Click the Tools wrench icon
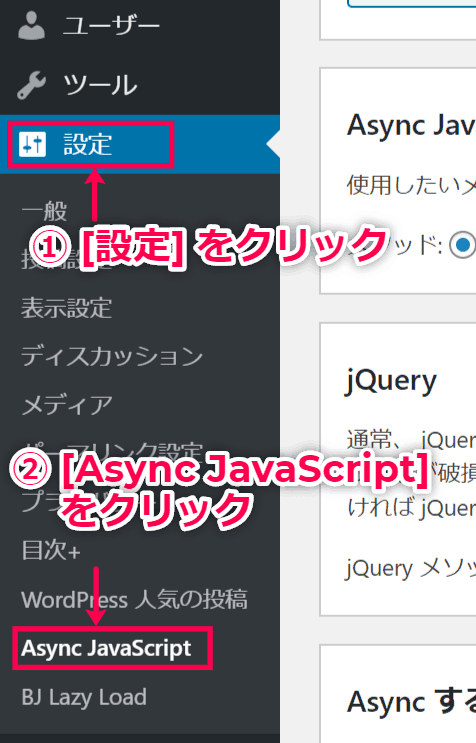 (x=32, y=85)
